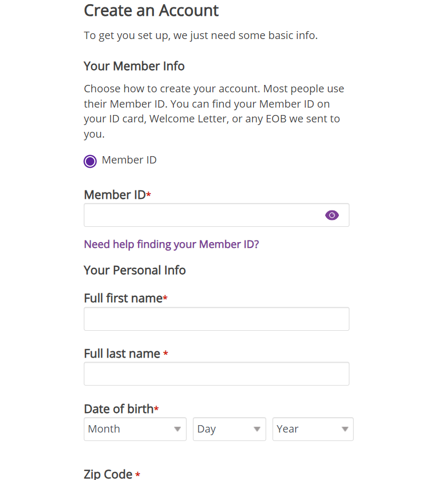Open the Year selection dropdown
The image size is (448, 480).
tap(313, 429)
